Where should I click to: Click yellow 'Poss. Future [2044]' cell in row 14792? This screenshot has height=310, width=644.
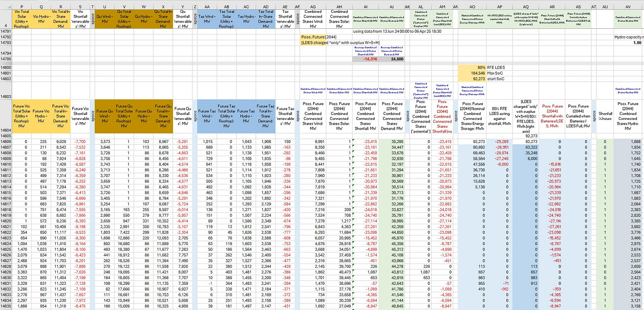click(313, 37)
